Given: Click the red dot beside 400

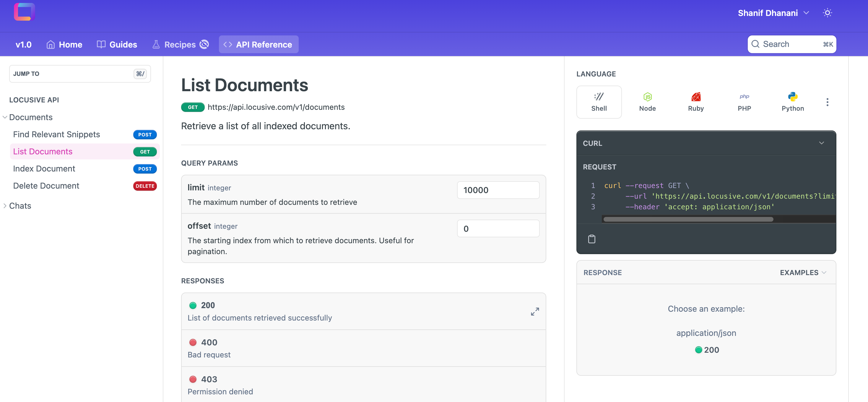Looking at the screenshot, I should 193,342.
